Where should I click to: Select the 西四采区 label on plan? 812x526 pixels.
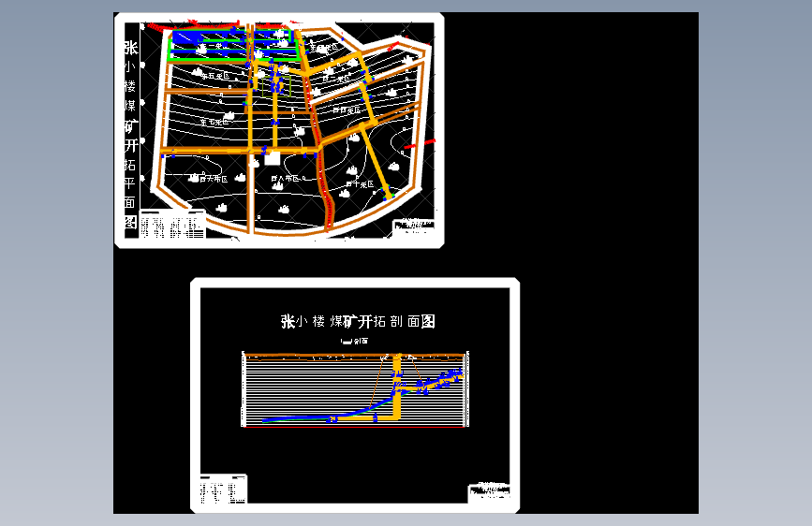pyautogui.click(x=347, y=110)
